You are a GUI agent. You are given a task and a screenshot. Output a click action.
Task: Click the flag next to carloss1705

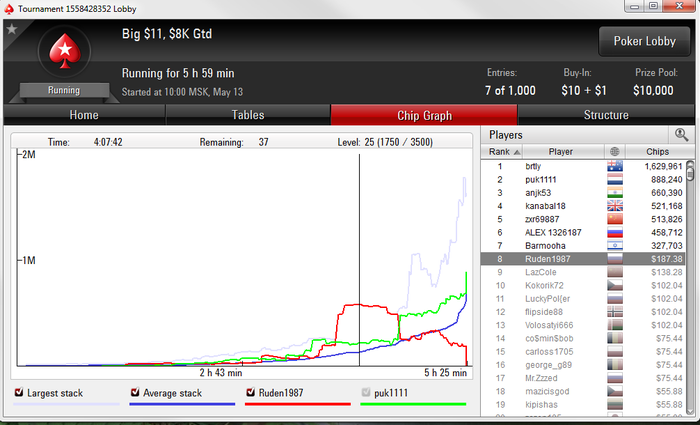click(x=615, y=352)
